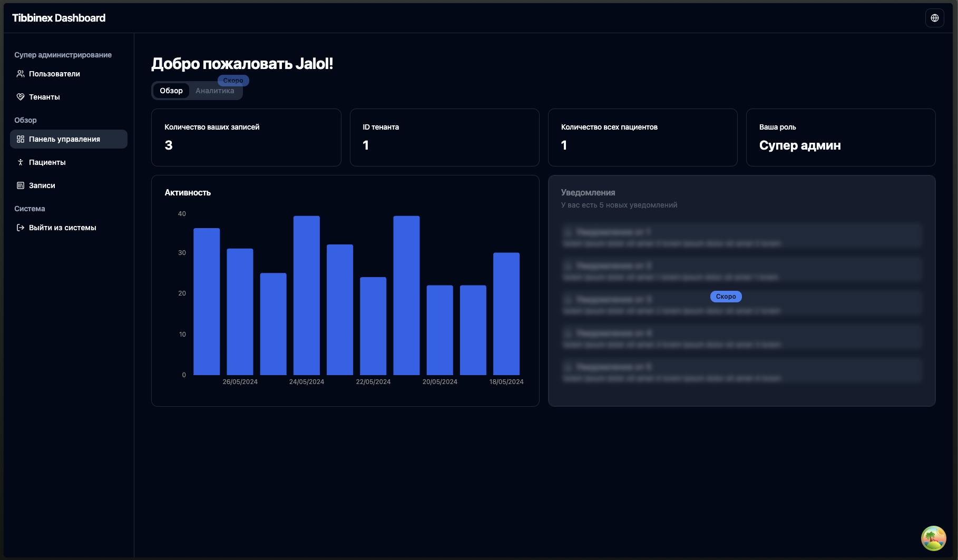This screenshot has height=560, width=958.
Task: Click the Скоро badge above Аналитика
Action: point(233,81)
